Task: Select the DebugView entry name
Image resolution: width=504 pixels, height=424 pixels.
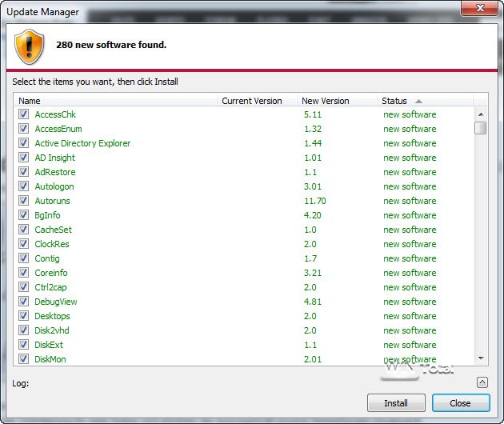Action: (56, 302)
